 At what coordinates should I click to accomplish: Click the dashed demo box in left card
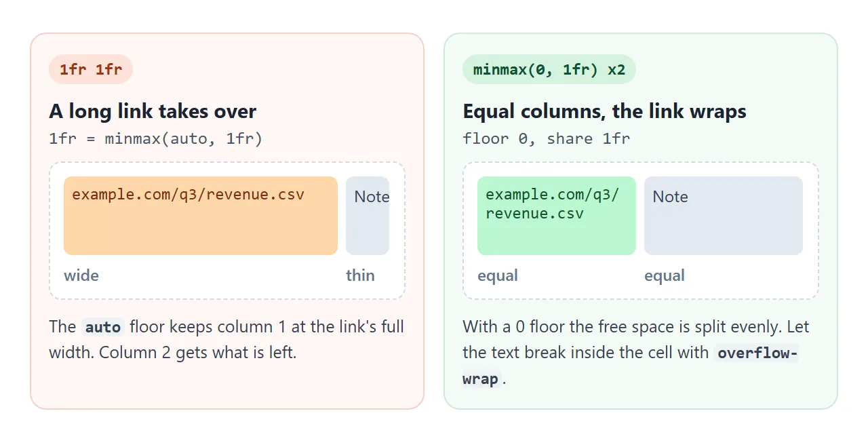(x=227, y=231)
